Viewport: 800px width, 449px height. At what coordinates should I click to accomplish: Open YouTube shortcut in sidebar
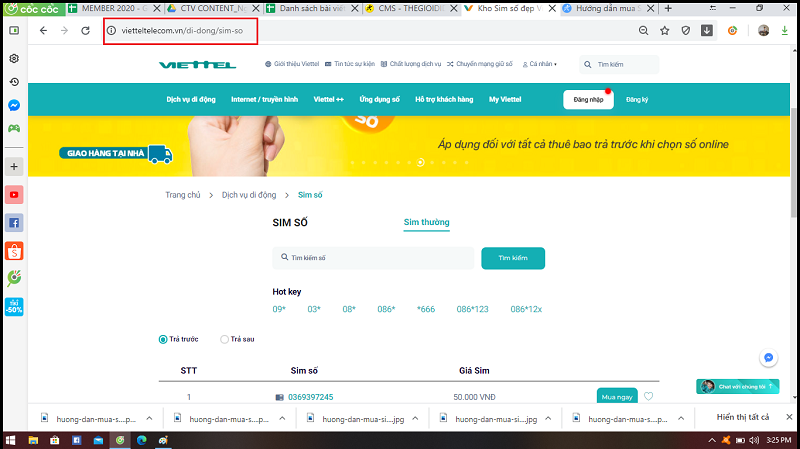(x=14, y=194)
